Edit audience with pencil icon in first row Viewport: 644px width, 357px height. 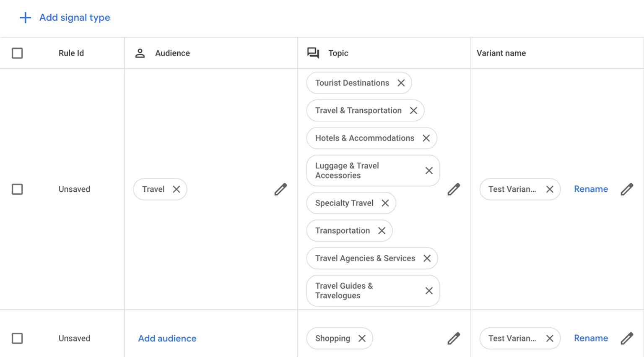280,190
